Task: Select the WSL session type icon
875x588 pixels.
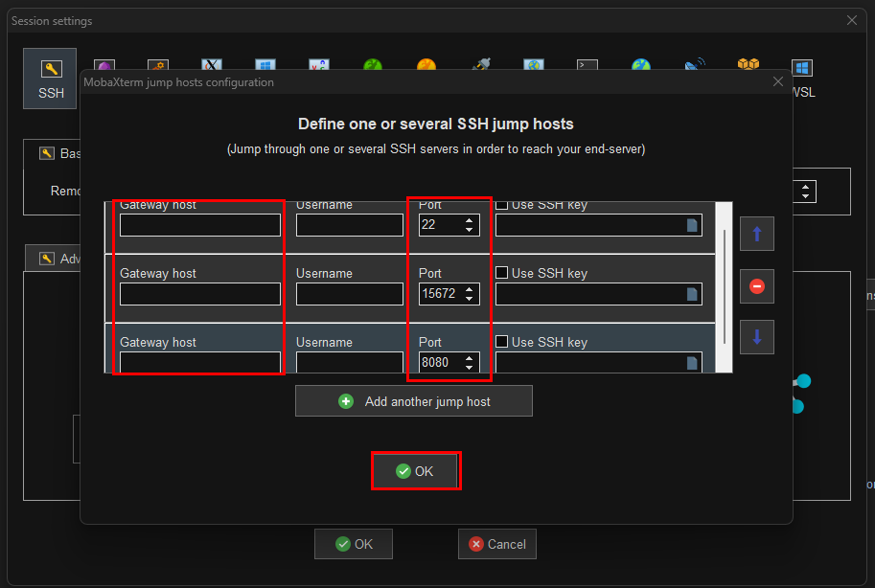Action: pyautogui.click(x=802, y=67)
